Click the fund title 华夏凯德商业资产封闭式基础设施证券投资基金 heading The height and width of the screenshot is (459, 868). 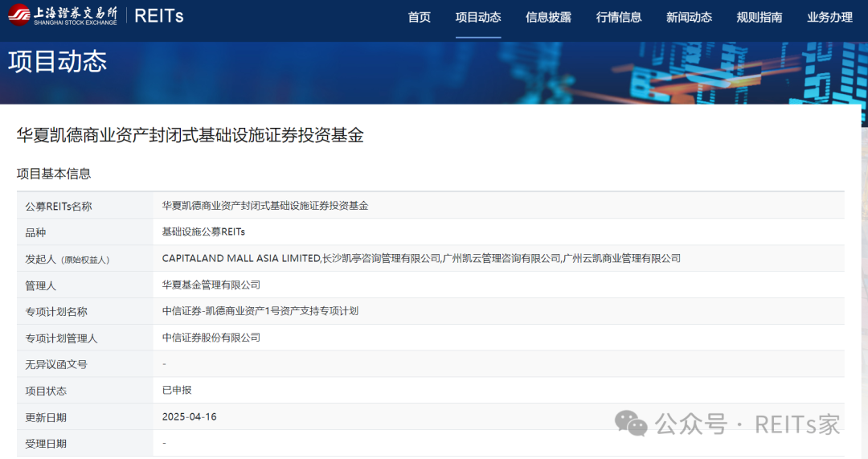[190, 135]
